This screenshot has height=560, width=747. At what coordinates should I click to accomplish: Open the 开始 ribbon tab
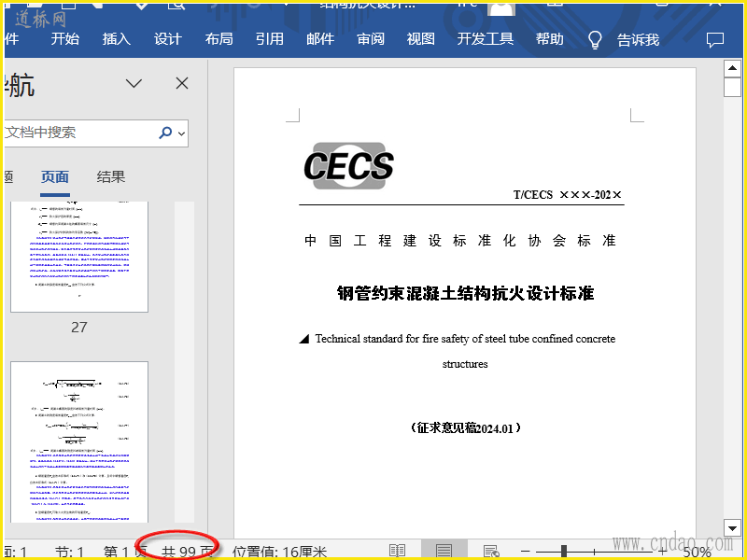(x=64, y=39)
